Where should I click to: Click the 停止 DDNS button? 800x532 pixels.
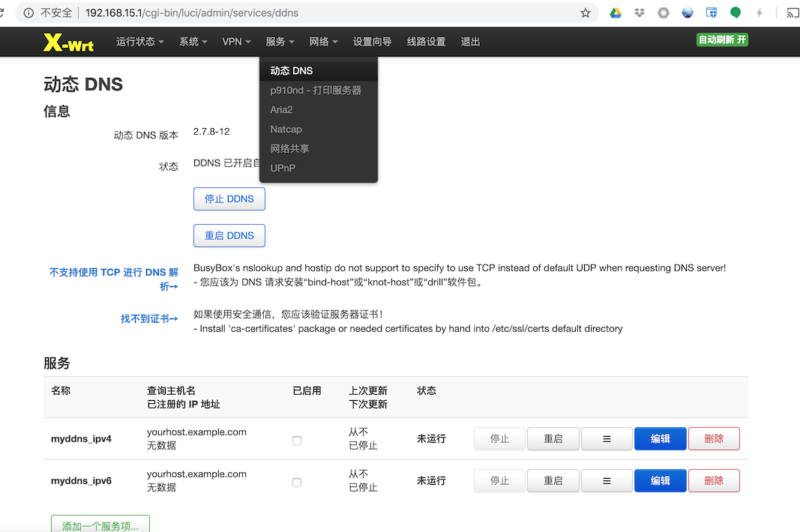tap(229, 199)
